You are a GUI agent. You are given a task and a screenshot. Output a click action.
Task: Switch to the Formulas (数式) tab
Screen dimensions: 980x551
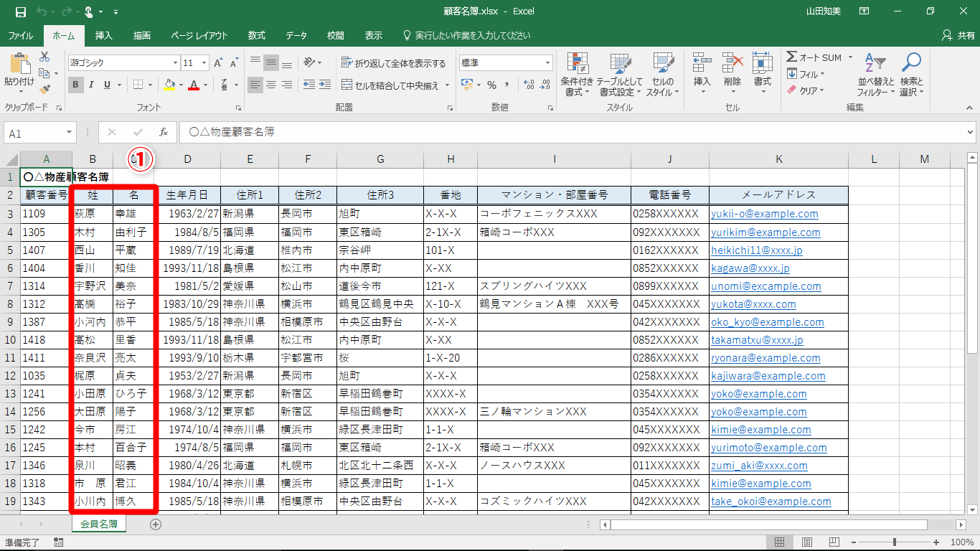click(257, 35)
